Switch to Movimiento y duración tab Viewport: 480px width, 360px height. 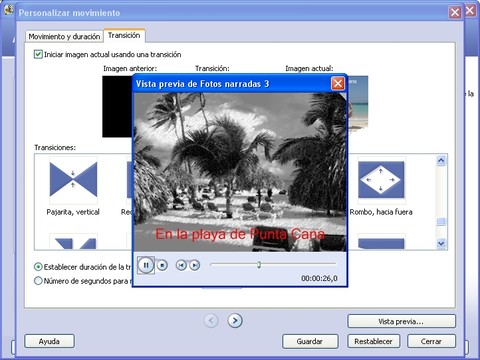[64, 36]
